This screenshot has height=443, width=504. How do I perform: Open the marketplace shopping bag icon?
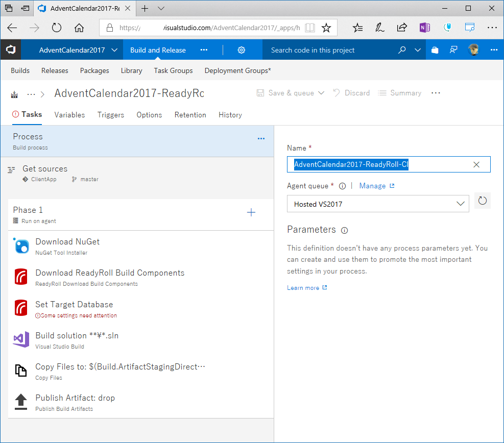435,50
